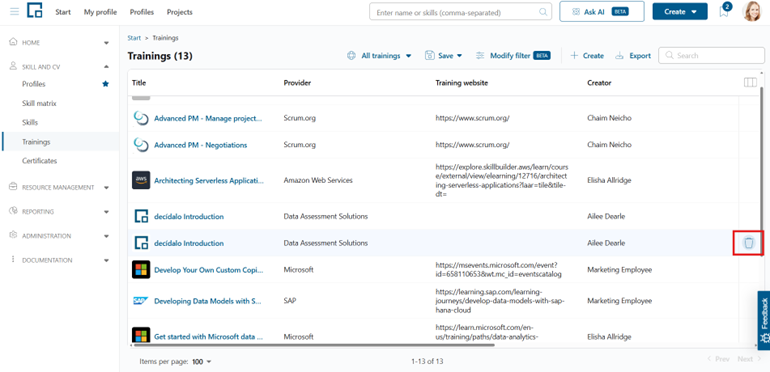Open the Items per page dropdown
Viewport: 770px width, 372px height.
pyautogui.click(x=201, y=362)
